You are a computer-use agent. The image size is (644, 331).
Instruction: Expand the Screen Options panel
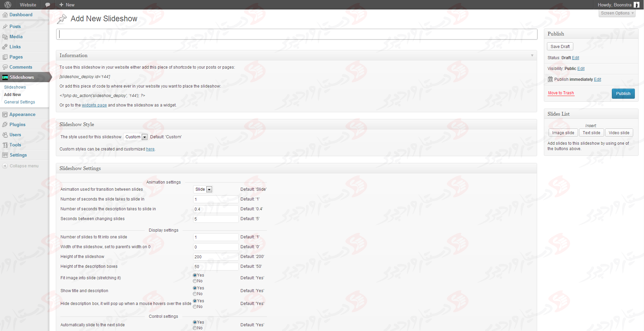coord(617,13)
